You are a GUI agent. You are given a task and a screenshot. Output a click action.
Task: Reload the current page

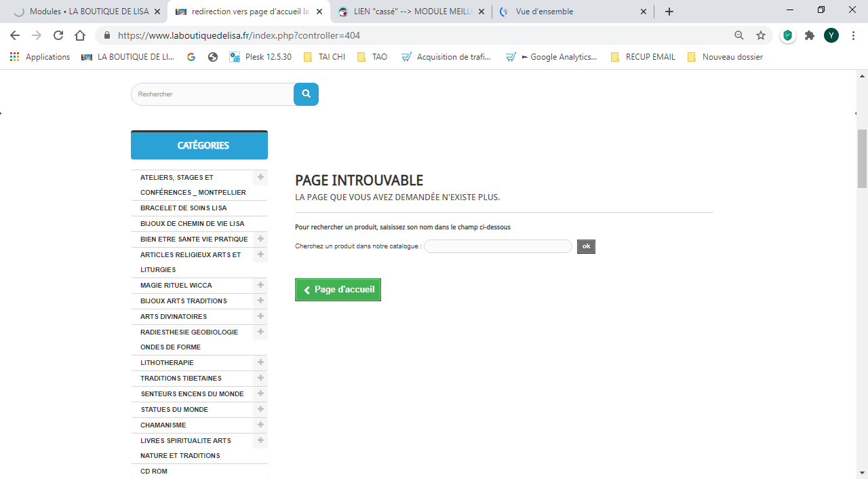pos(58,35)
